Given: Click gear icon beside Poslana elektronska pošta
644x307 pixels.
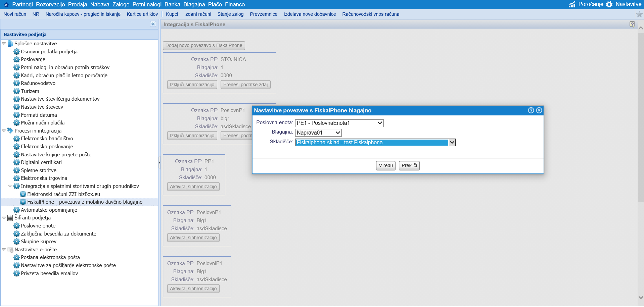Looking at the screenshot, I should pyautogui.click(x=16, y=257).
